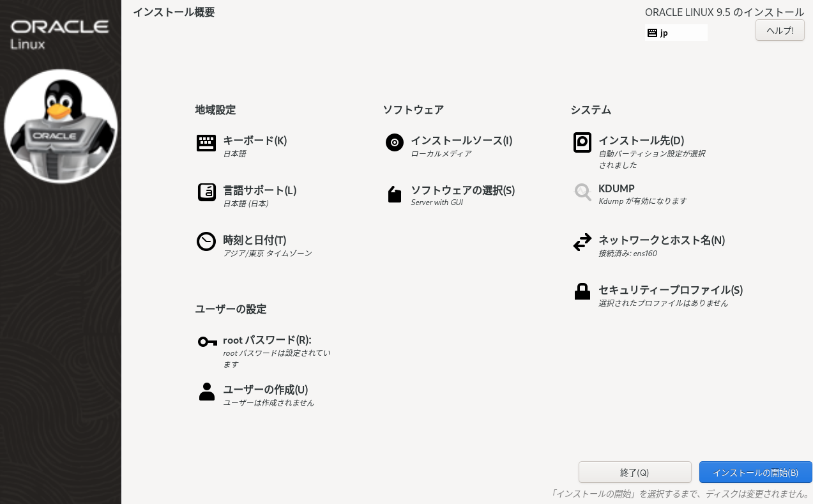This screenshot has width=813, height=504.
Task: Open the User Creation spoke
Action: tap(265, 389)
